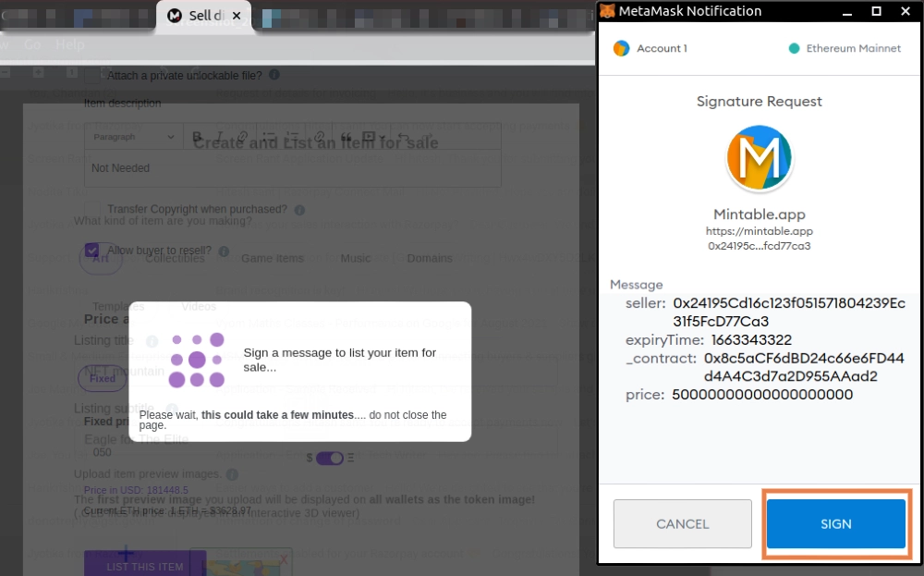Select the Collectibles category
This screenshot has width=924, height=576.
click(175, 259)
